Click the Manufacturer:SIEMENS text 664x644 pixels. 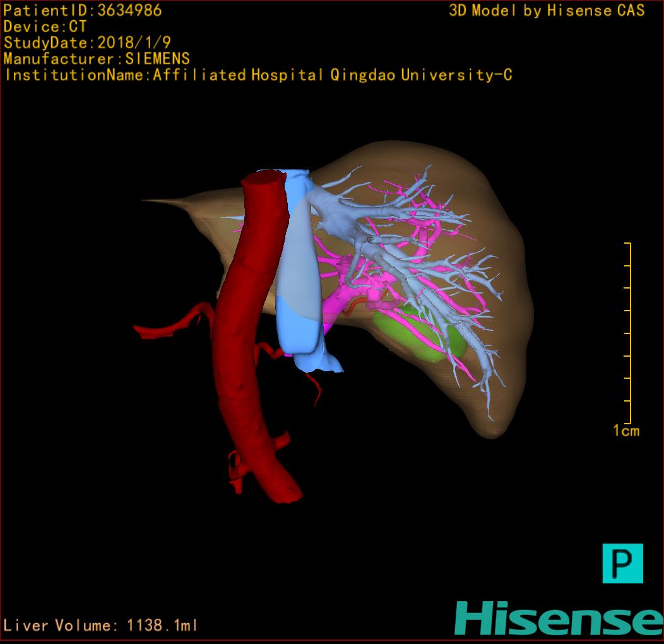(x=97, y=59)
